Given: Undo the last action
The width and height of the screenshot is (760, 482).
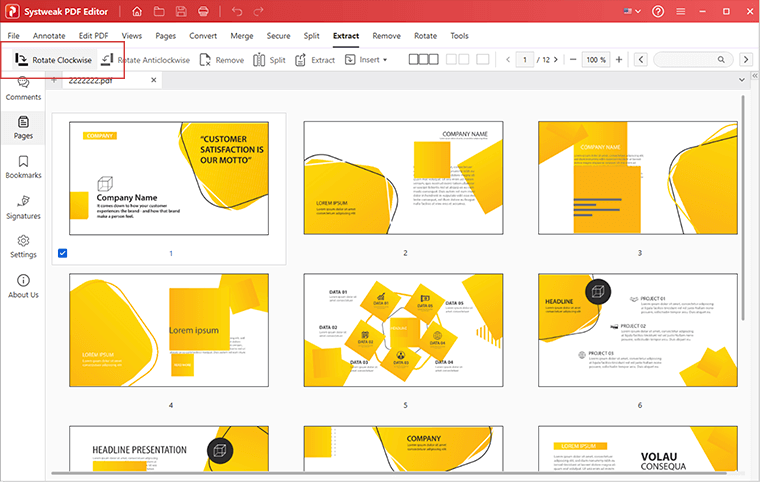Looking at the screenshot, I should 237,11.
